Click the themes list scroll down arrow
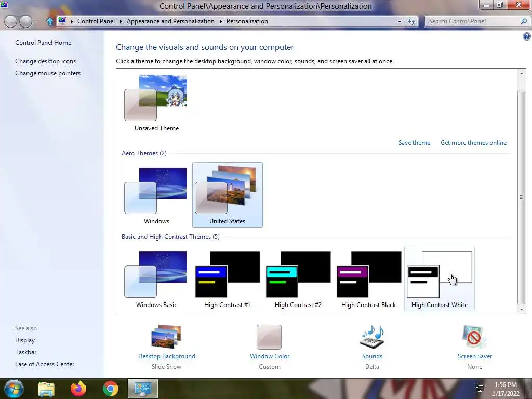Screen dimensions: 532x399 pos(521,309)
